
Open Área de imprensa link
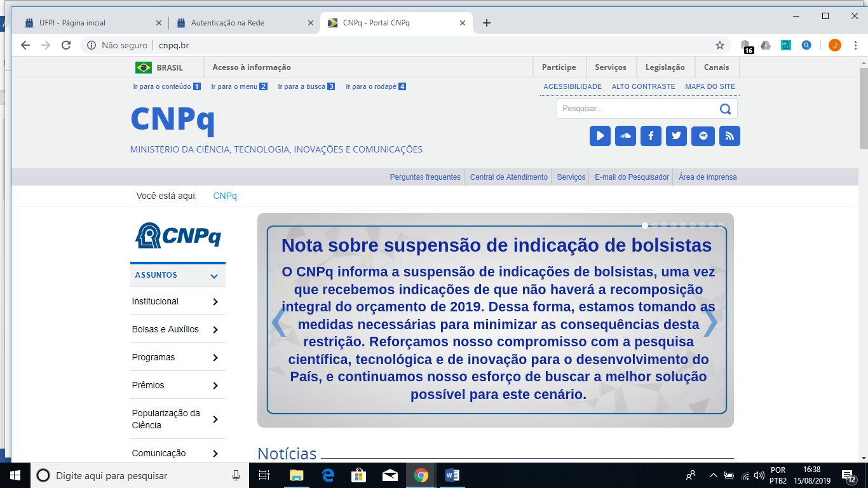[x=708, y=177]
